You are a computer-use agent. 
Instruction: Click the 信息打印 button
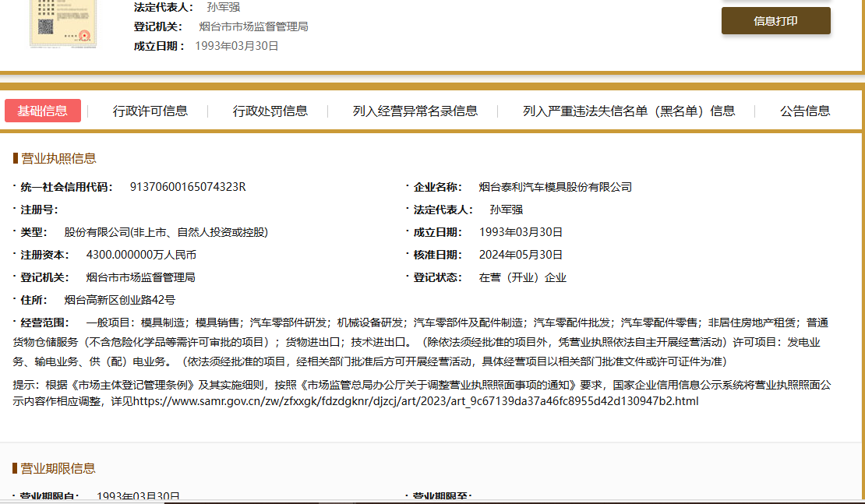pyautogui.click(x=775, y=21)
